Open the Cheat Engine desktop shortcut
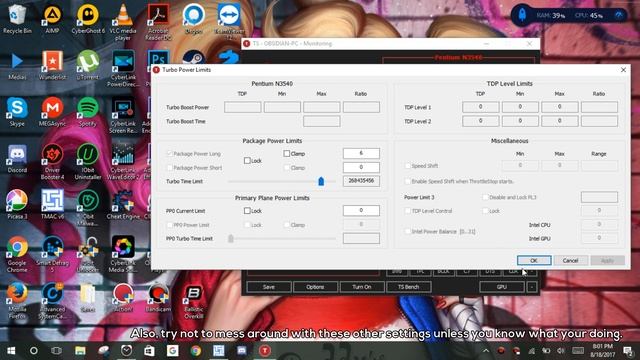Image resolution: width=640 pixels, height=360 pixels. (x=123, y=204)
